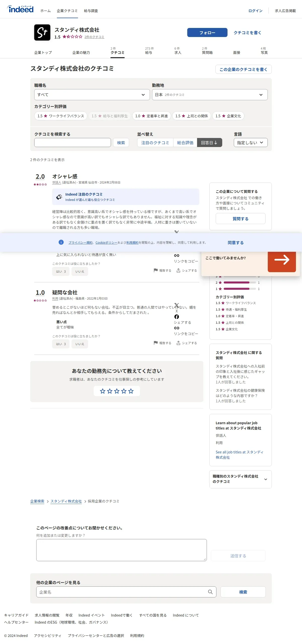Copy link of 疑問な会社 review
The width and height of the screenshot is (302, 644).
177,328
